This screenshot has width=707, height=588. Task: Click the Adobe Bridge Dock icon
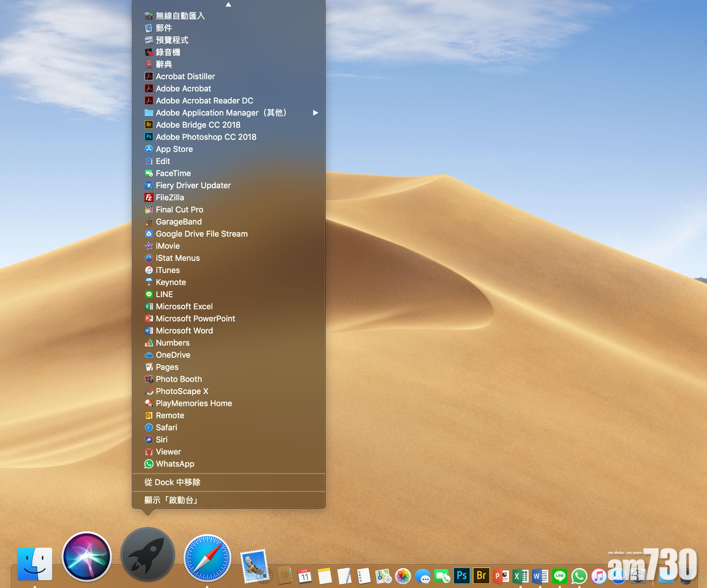point(481,576)
